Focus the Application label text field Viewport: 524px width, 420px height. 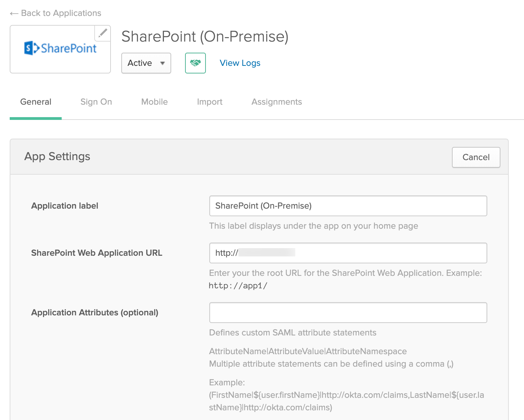pos(348,206)
